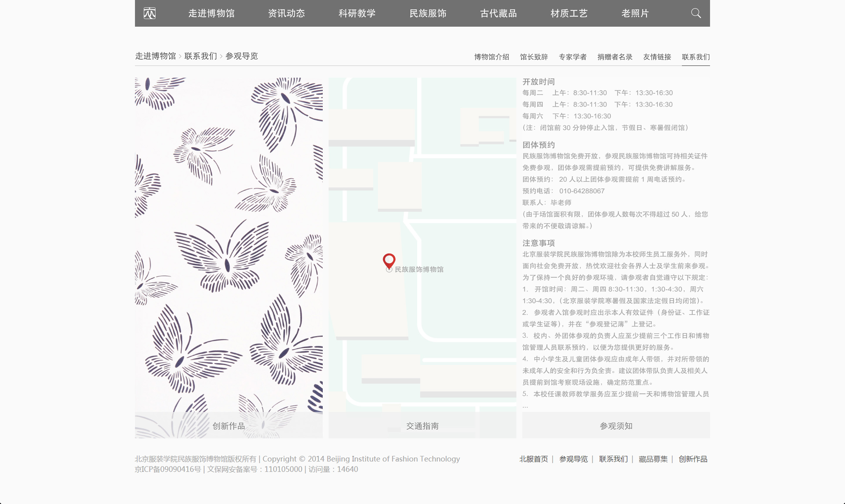845x504 pixels.
Task: Go to breadcrumb 走进博物馆
Action: [x=156, y=56]
